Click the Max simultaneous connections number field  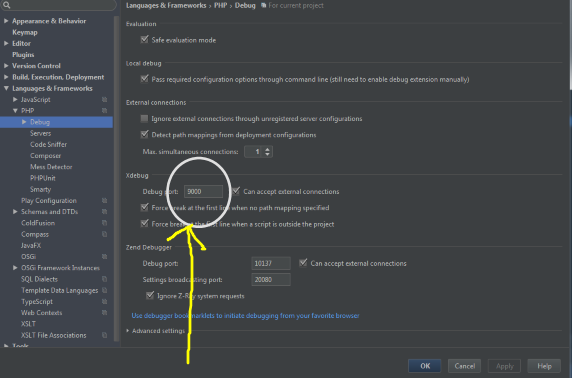(x=253, y=151)
